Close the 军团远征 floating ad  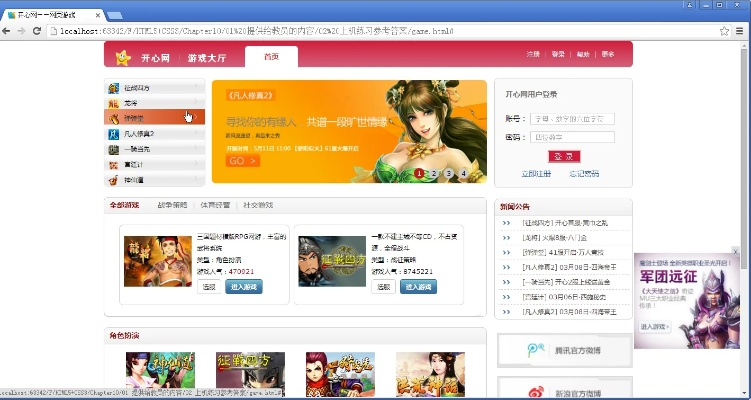(x=736, y=251)
